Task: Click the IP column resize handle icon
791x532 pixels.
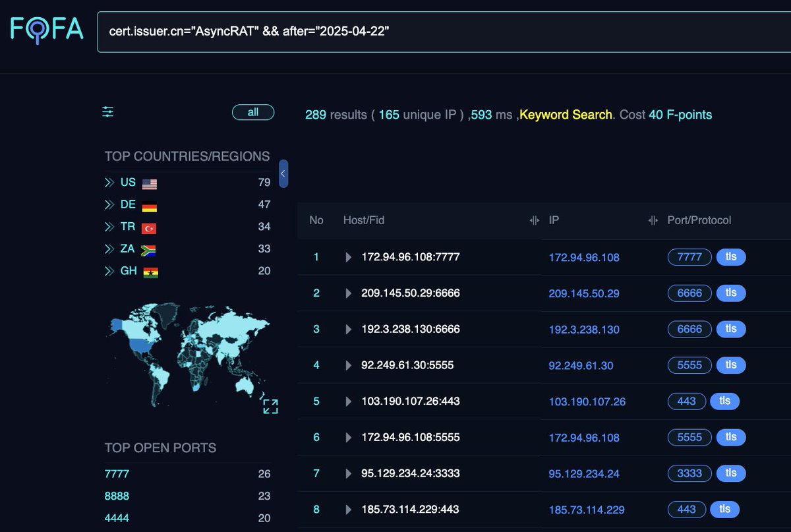Action: click(x=653, y=220)
